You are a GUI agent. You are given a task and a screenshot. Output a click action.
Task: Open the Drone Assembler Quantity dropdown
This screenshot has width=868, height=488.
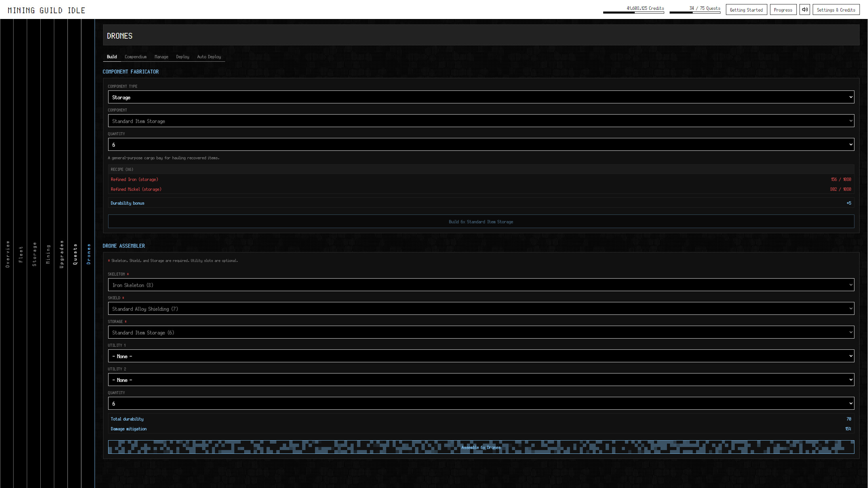click(481, 403)
